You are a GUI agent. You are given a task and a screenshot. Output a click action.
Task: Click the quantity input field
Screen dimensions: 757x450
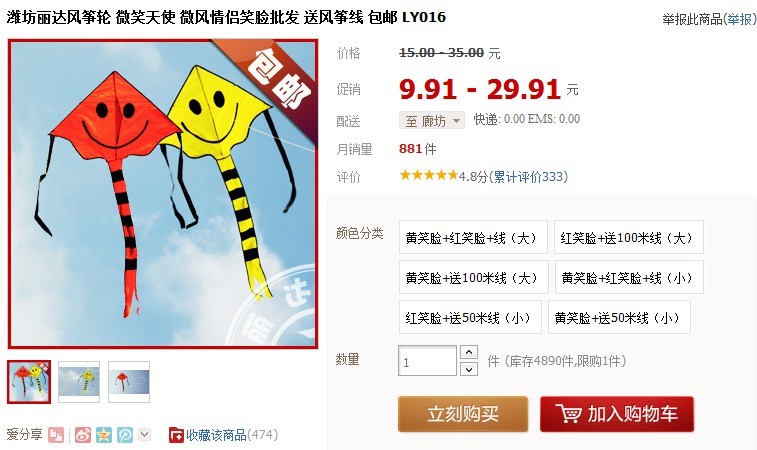(x=427, y=361)
